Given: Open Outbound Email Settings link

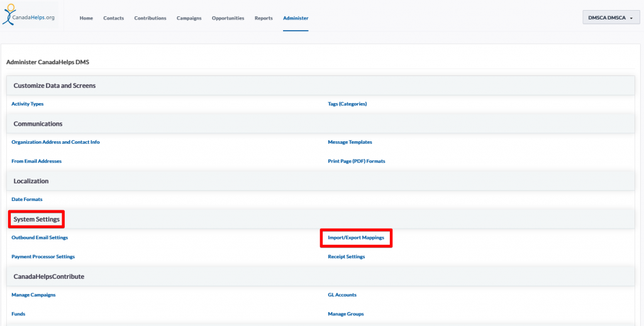Looking at the screenshot, I should (40, 237).
